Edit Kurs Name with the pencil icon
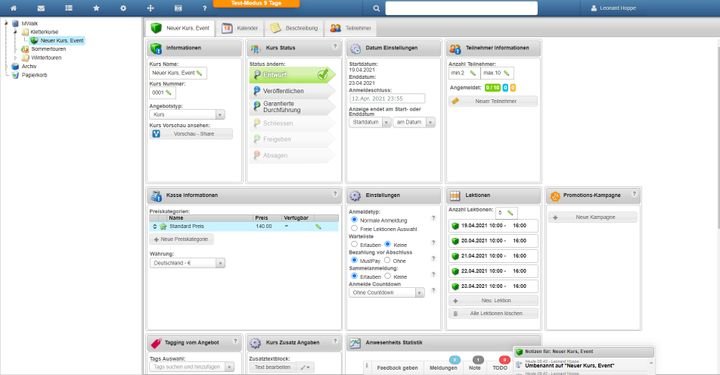 click(199, 73)
